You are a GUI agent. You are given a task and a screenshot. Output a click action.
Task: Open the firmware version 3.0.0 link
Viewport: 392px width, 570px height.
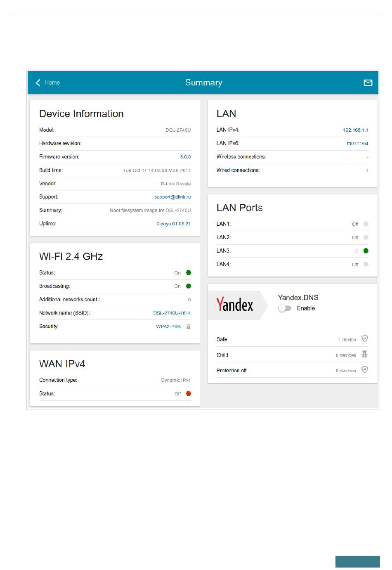click(185, 157)
